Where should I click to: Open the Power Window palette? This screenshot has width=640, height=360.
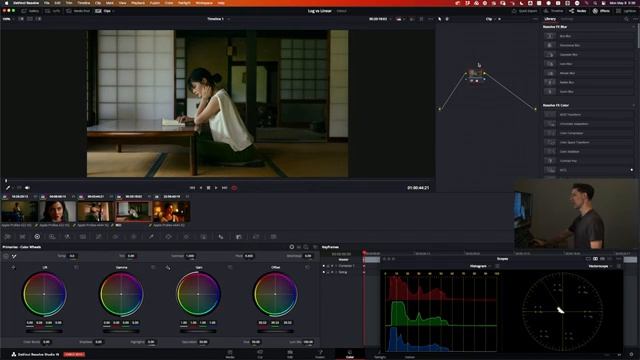click(x=168, y=237)
